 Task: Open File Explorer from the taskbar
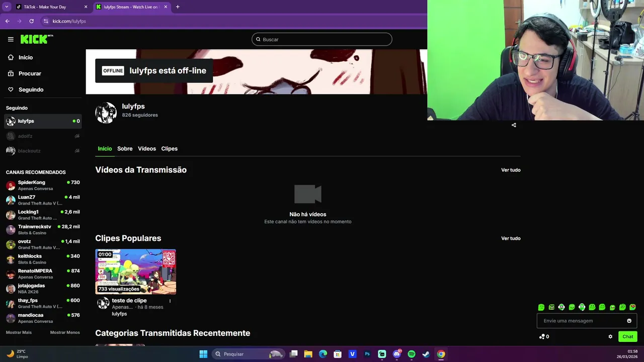(x=308, y=354)
